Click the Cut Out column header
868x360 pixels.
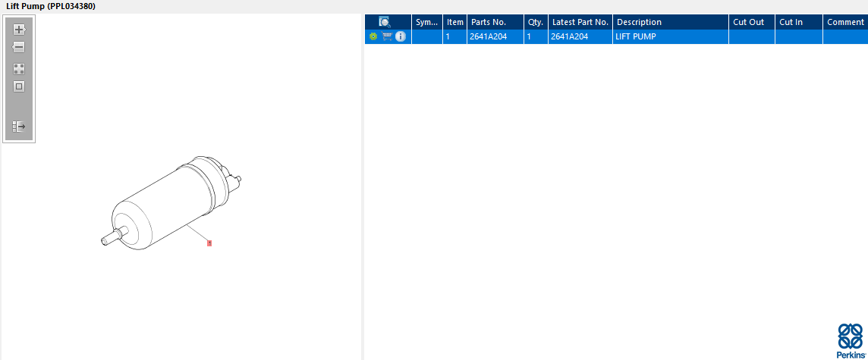point(752,22)
